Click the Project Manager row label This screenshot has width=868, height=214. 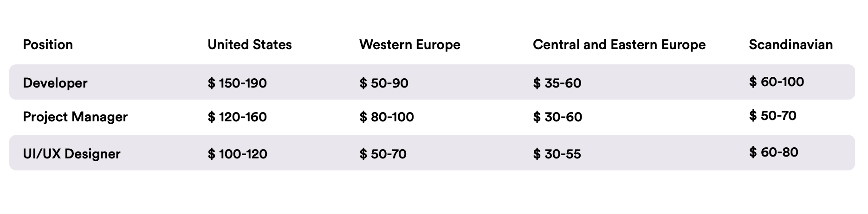click(x=75, y=117)
